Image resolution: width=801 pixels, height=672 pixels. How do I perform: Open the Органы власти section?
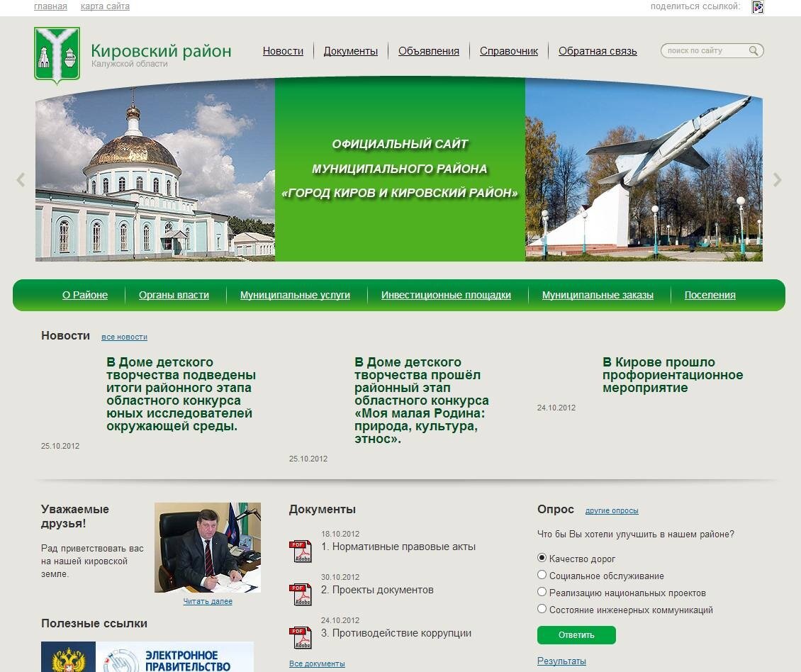pos(174,295)
